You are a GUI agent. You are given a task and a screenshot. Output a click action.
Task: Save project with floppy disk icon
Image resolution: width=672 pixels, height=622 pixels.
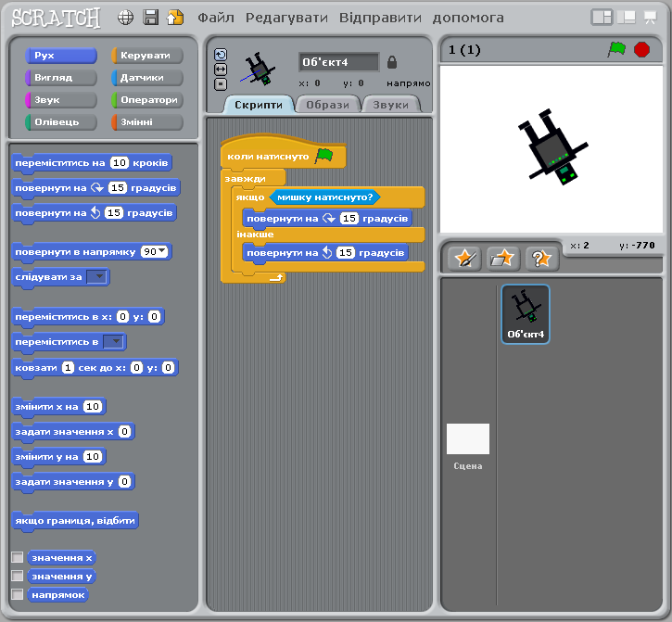point(150,18)
